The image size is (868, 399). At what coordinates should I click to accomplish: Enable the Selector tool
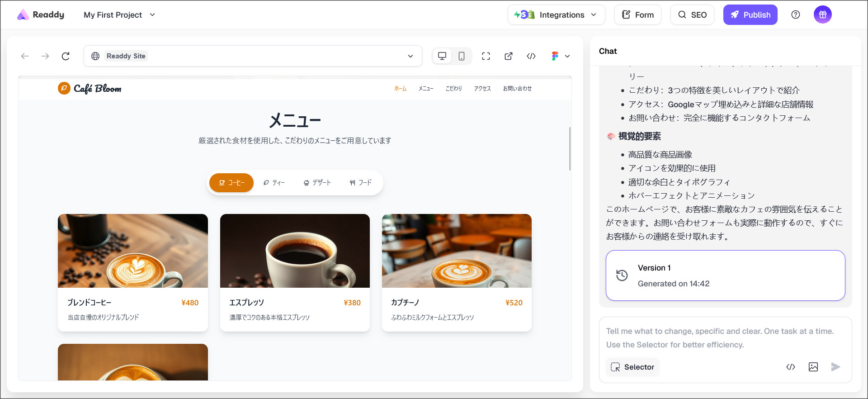(x=632, y=367)
